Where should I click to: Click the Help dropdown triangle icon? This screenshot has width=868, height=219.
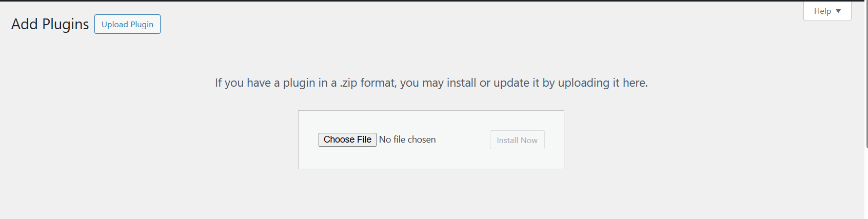tap(838, 11)
